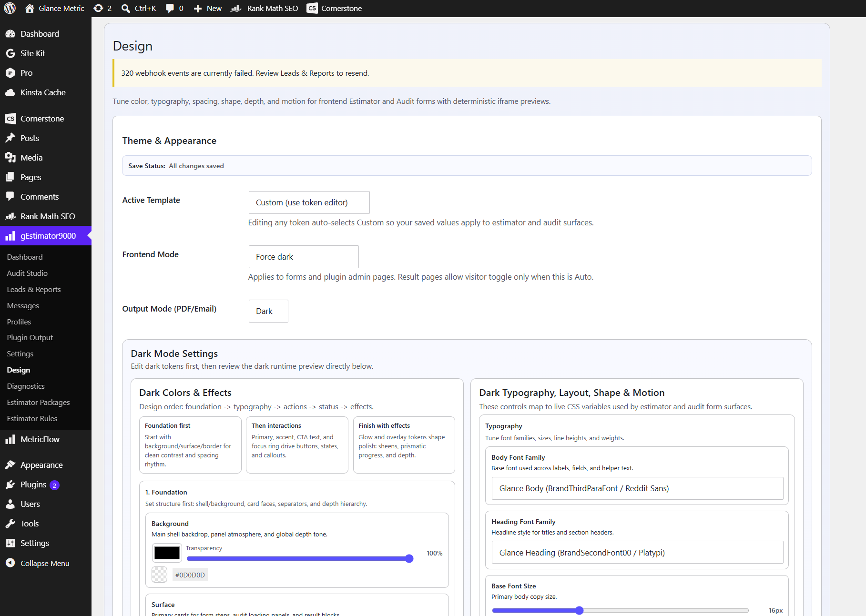Click the Collapse Menu label
This screenshot has height=616, width=866.
pyautogui.click(x=45, y=563)
